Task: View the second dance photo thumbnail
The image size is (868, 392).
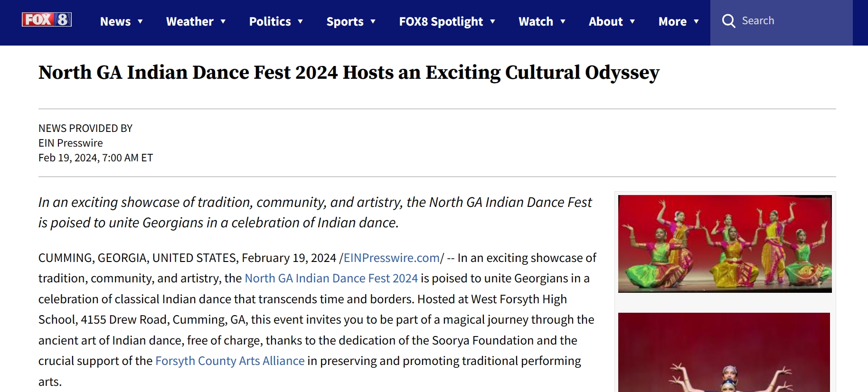Action: [x=724, y=352]
